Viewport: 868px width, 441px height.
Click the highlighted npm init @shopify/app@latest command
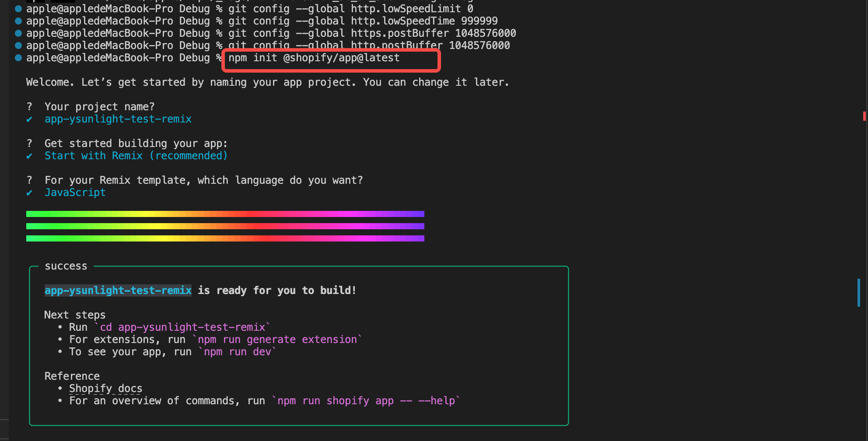(x=314, y=58)
